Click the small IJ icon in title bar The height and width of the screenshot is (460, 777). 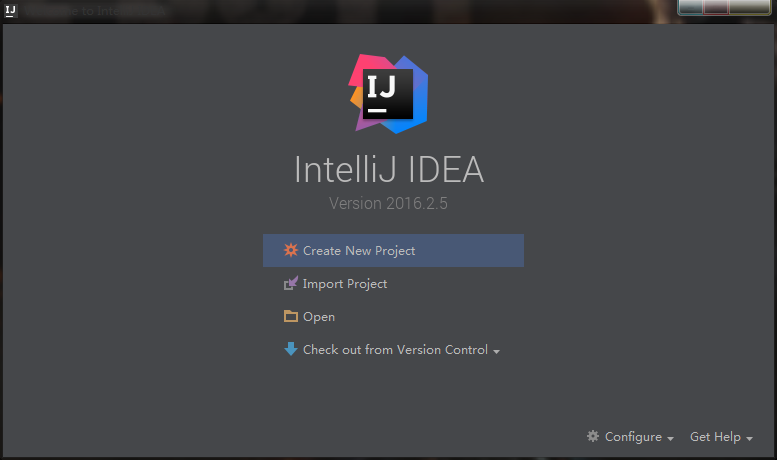tap(10, 11)
